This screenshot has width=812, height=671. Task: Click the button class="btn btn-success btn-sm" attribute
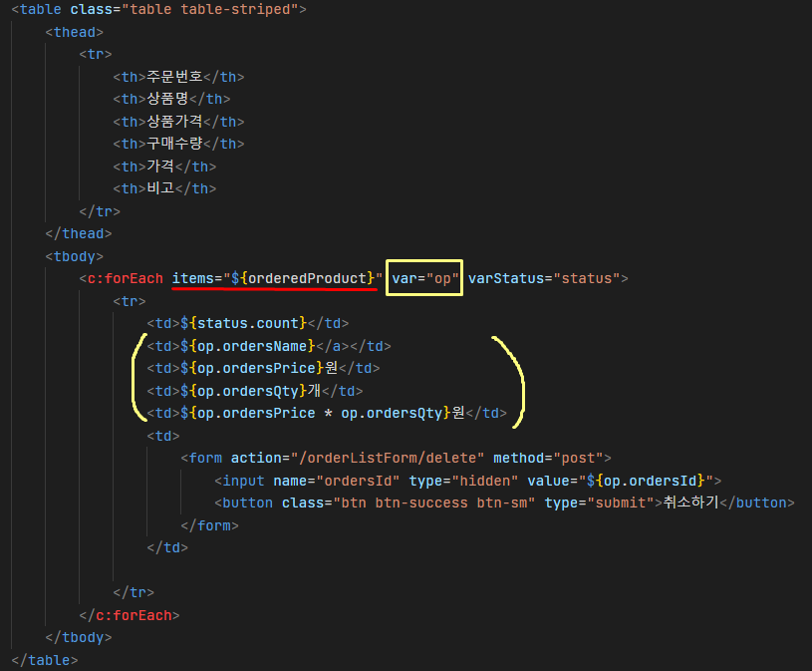408,503
